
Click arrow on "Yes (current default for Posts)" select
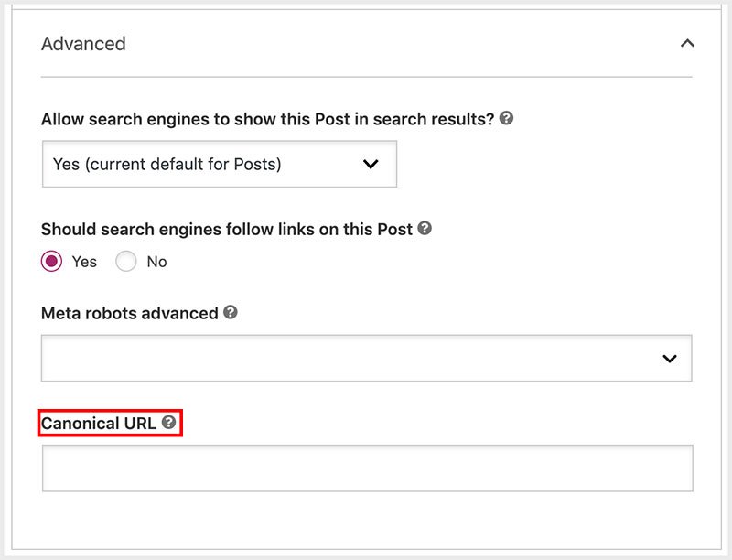pyautogui.click(x=371, y=164)
